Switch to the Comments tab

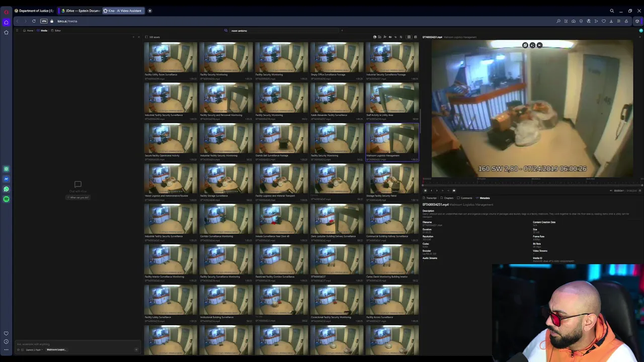coord(465,198)
